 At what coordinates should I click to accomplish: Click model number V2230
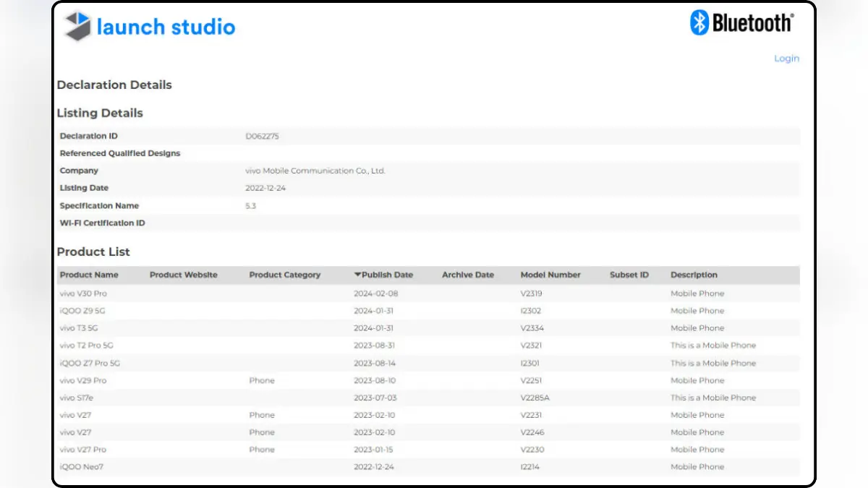(x=532, y=450)
